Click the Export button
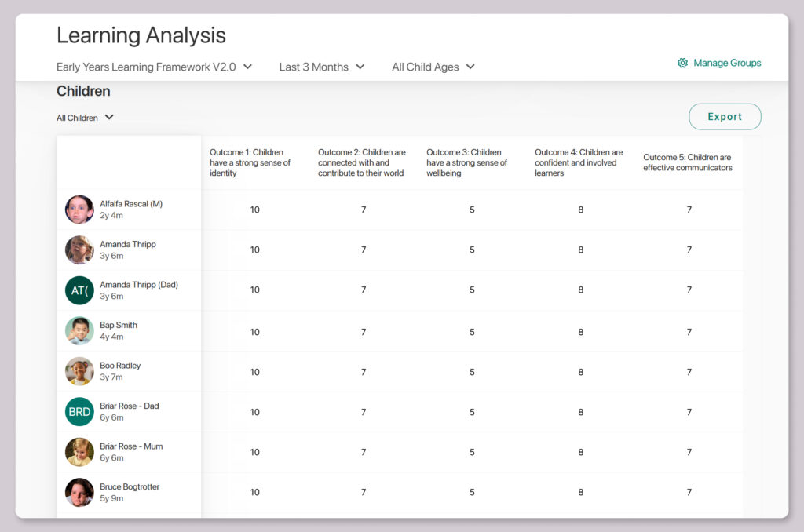Viewport: 804px width, 532px height. (725, 117)
